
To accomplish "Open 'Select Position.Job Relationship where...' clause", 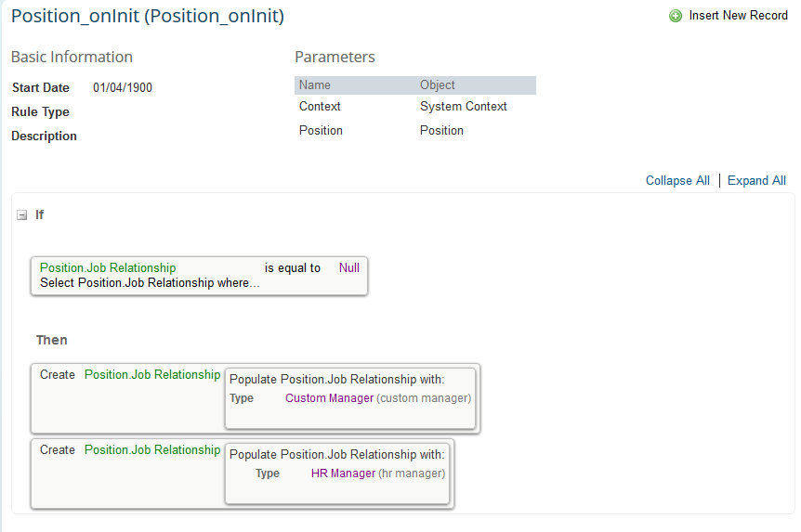I will point(150,283).
